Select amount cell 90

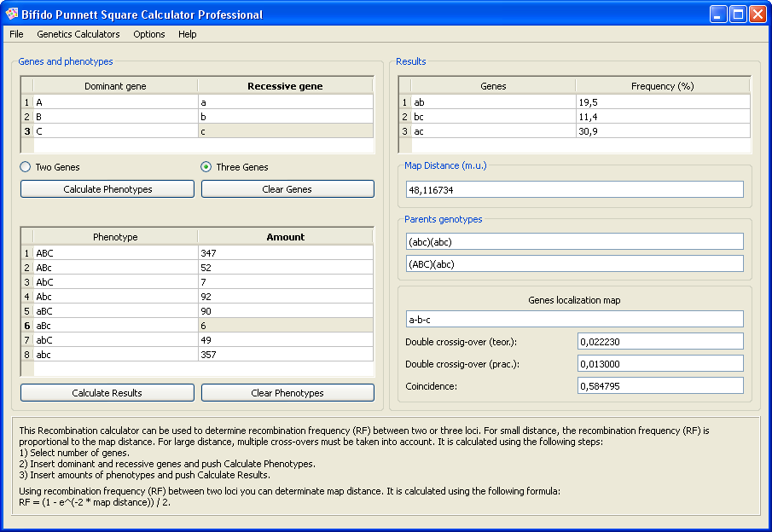pyautogui.click(x=286, y=311)
